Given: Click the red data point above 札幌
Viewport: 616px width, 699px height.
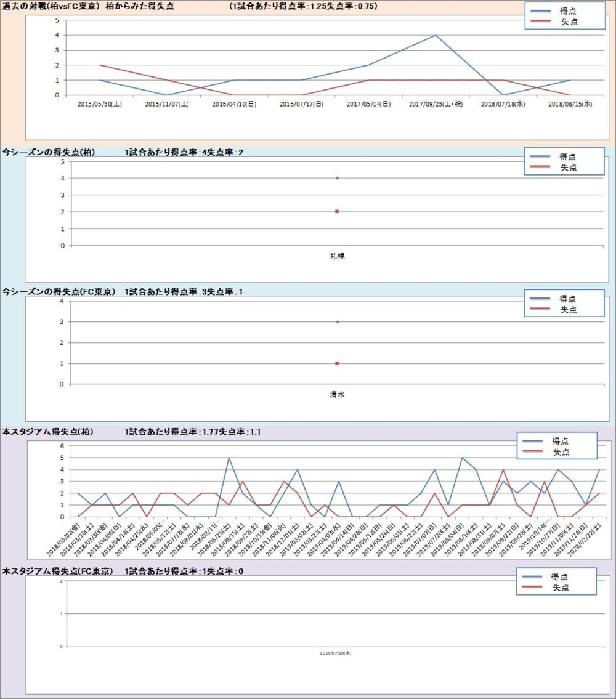Looking at the screenshot, I should pos(337,212).
